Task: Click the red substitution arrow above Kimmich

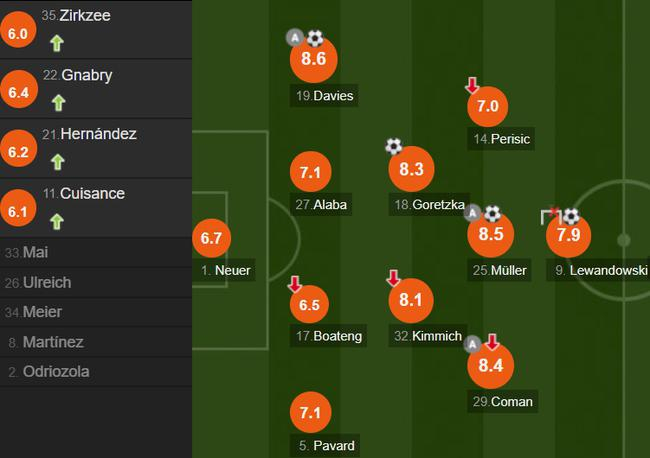Action: tap(394, 277)
